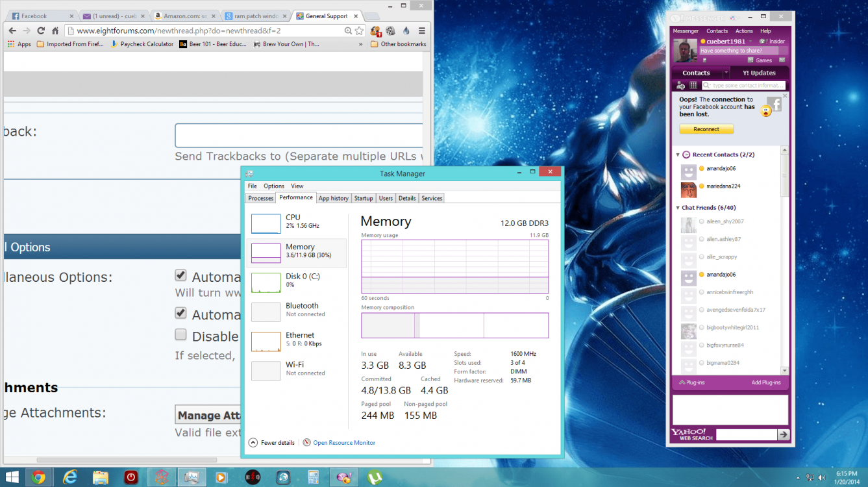Click the Yahoo web search go arrow

[x=784, y=434]
